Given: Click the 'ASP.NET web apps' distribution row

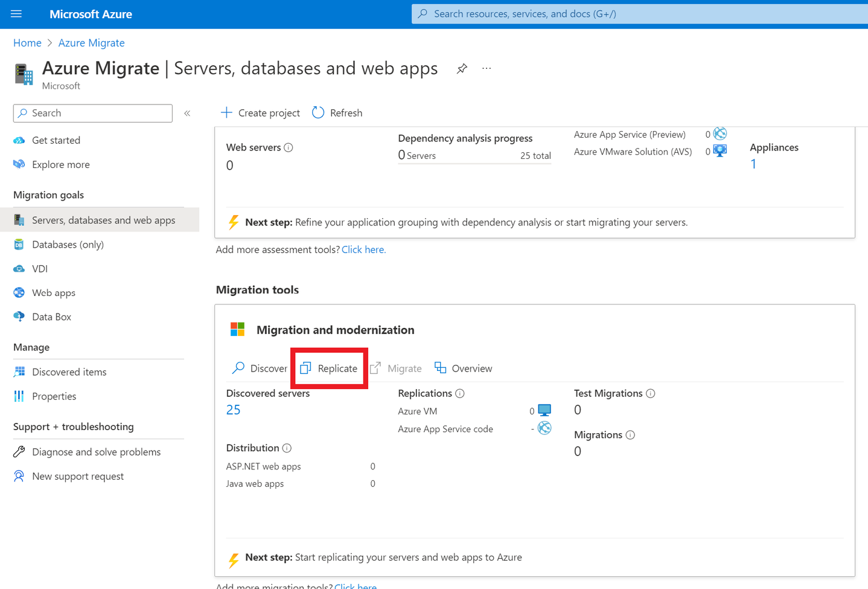Looking at the screenshot, I should tap(301, 466).
